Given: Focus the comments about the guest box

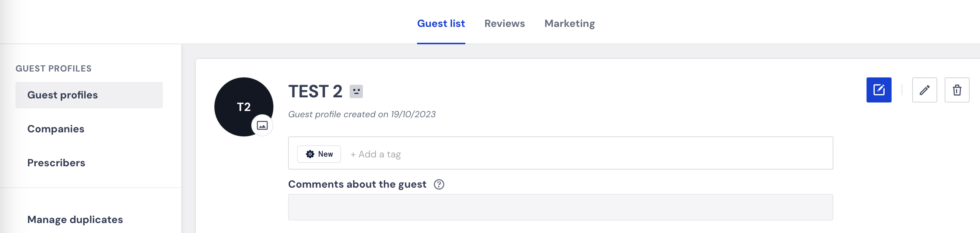Looking at the screenshot, I should point(560,207).
